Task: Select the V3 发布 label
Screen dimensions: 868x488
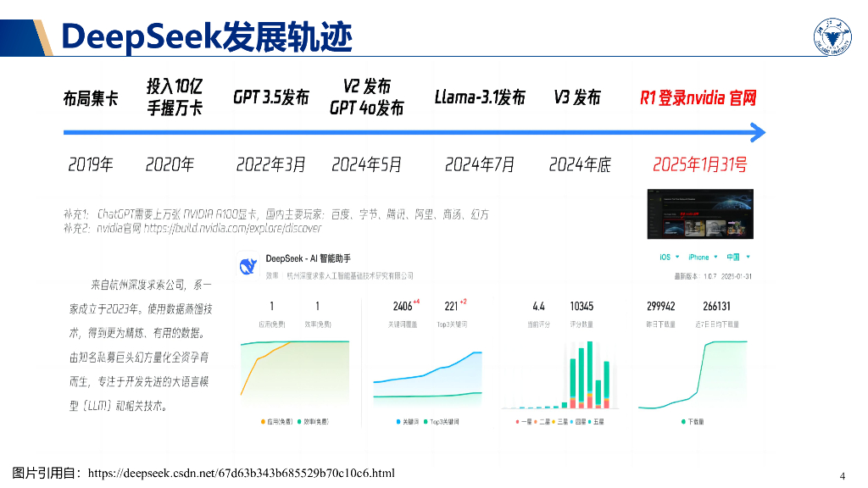Action: point(576,97)
